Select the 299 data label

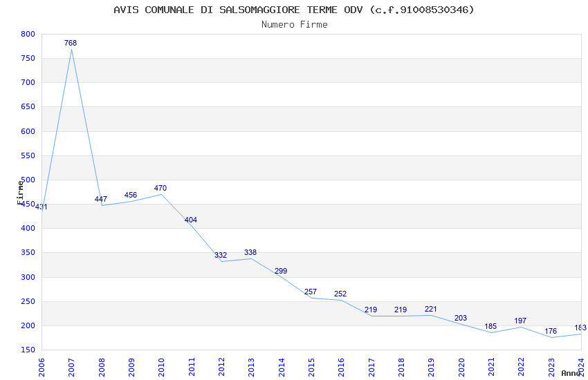coord(280,271)
